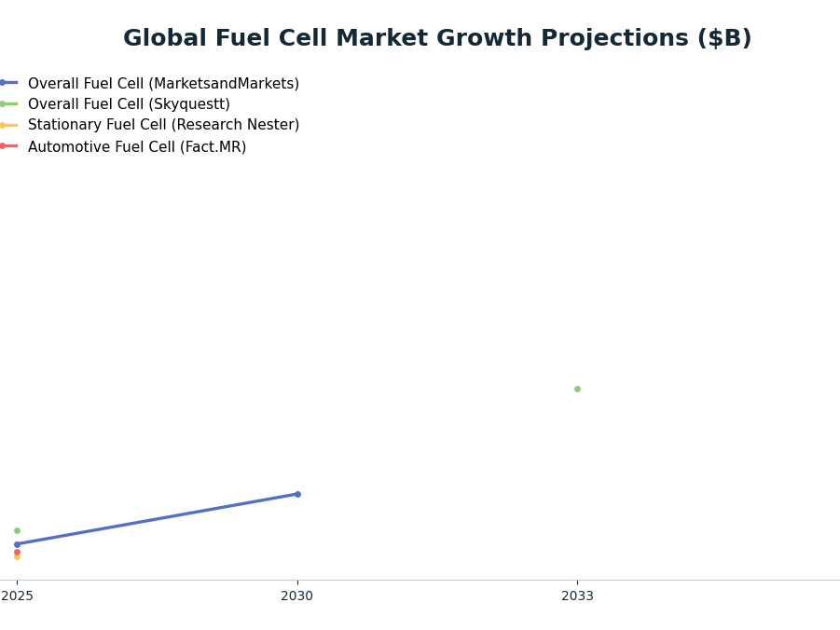Click the blue data point at 2030
840x630 pixels.
click(x=297, y=494)
